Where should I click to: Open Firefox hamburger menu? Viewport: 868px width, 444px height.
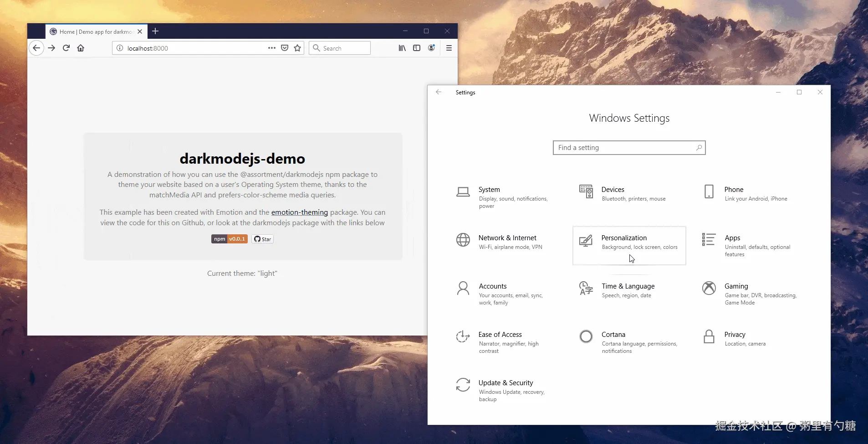[449, 48]
